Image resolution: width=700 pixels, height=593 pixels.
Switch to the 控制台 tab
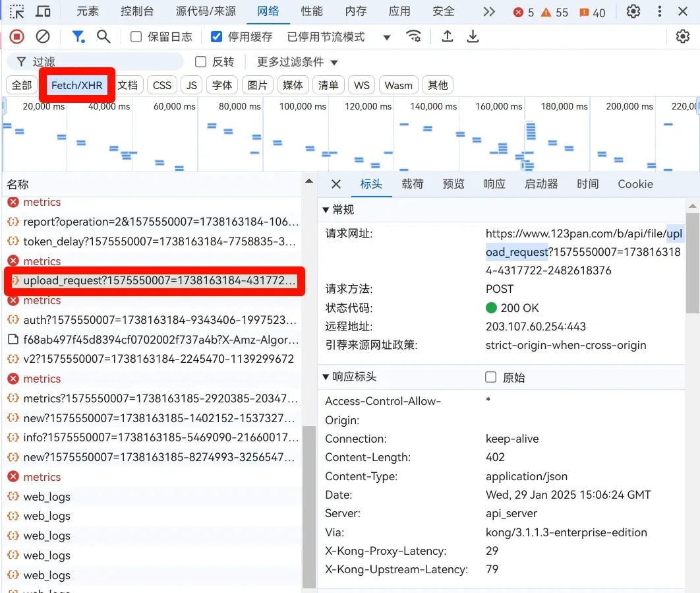coord(137,11)
